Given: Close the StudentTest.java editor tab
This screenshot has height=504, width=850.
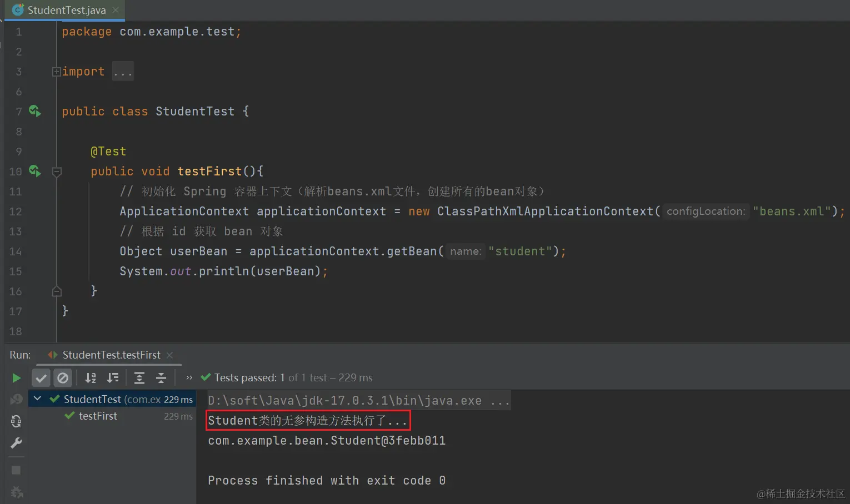Looking at the screenshot, I should tap(116, 10).
